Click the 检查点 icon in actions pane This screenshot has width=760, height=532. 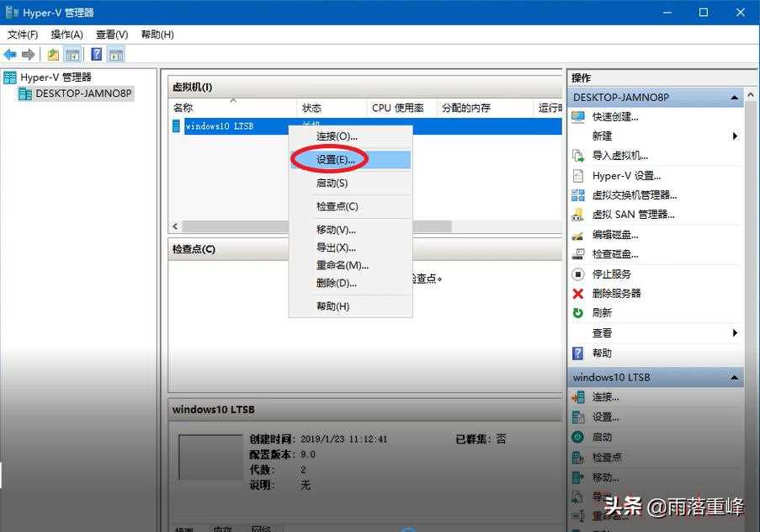coord(577,457)
